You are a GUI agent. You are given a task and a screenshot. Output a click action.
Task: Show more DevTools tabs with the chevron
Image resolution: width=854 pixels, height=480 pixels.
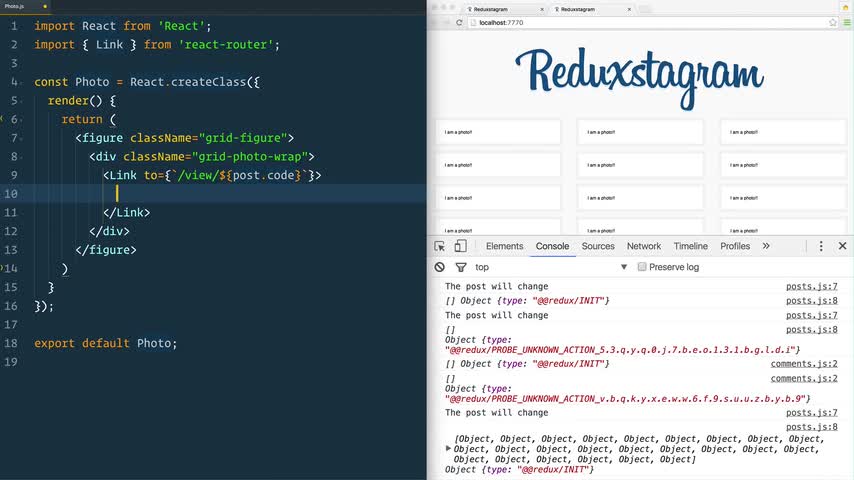coord(766,246)
